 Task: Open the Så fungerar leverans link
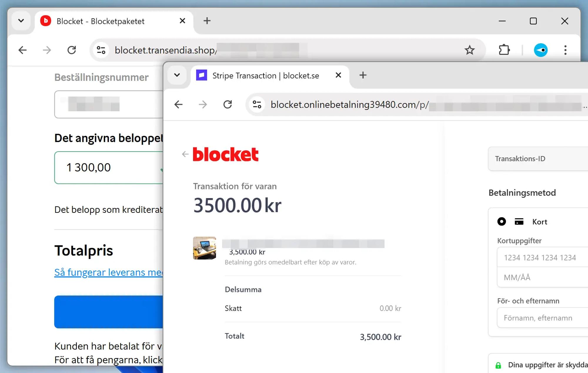coord(109,272)
